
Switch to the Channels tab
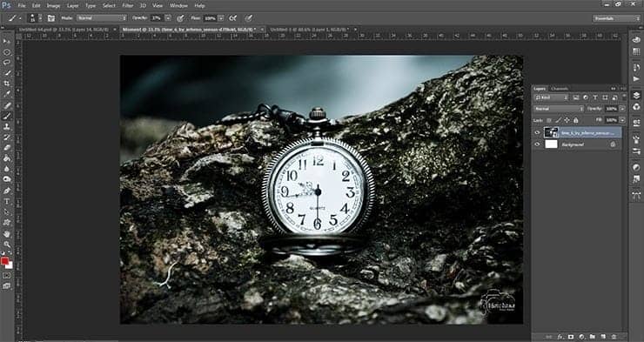click(x=560, y=89)
